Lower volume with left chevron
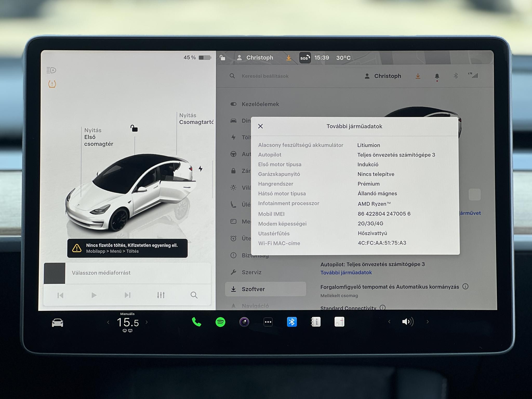 click(389, 322)
